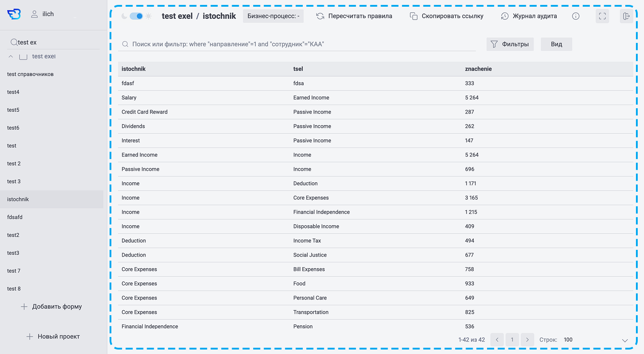Collapse the test exel project tree
The width and height of the screenshot is (644, 354).
(x=11, y=56)
